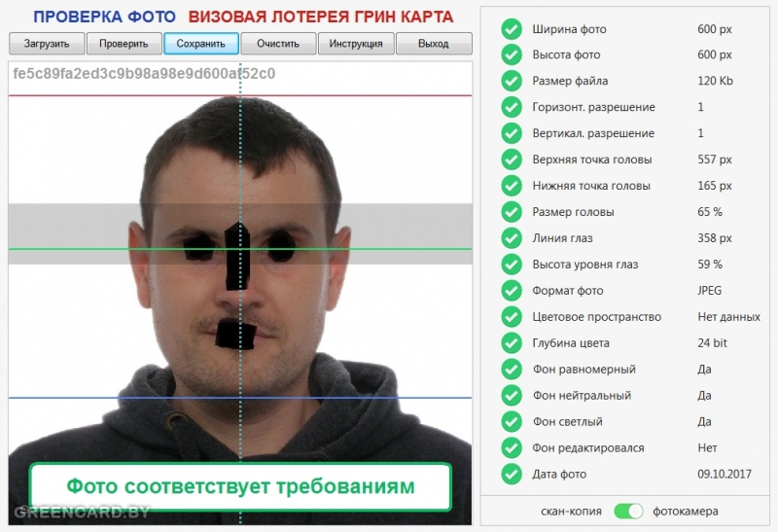The image size is (778, 532).
Task: Click the Загрузить button
Action: (x=47, y=44)
